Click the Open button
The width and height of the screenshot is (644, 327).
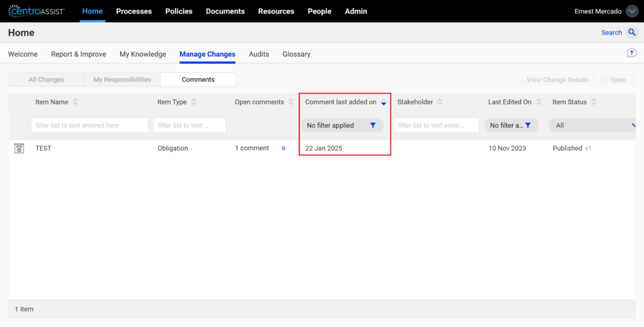[x=618, y=80]
